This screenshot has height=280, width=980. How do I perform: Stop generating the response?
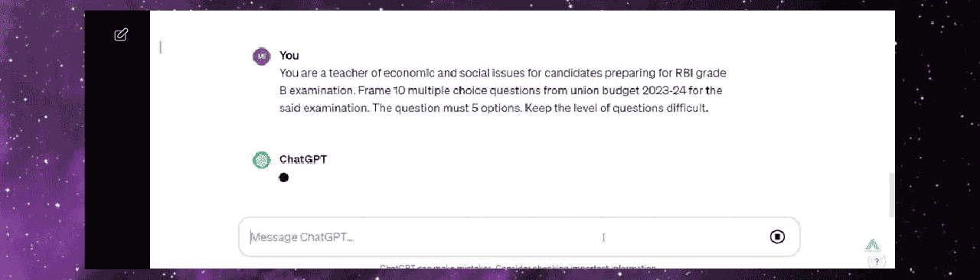[x=777, y=236]
